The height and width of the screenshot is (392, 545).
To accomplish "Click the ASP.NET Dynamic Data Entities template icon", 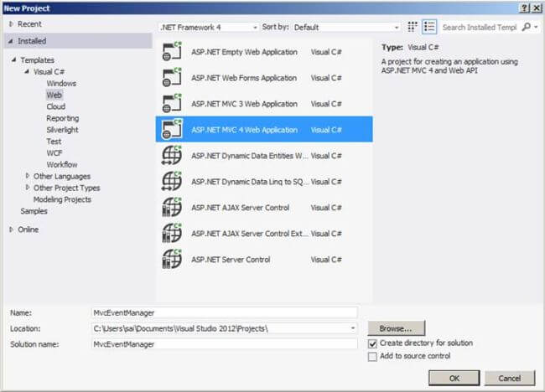I will (x=172, y=155).
